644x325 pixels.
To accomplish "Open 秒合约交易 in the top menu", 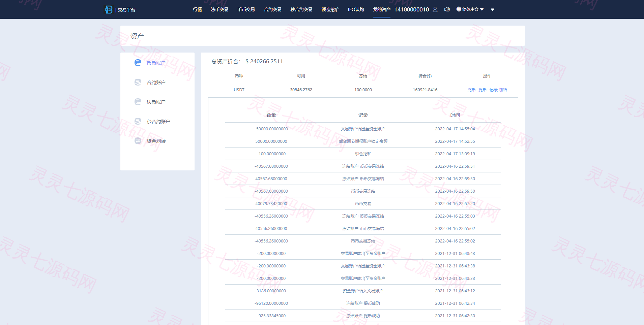I will [x=301, y=9].
